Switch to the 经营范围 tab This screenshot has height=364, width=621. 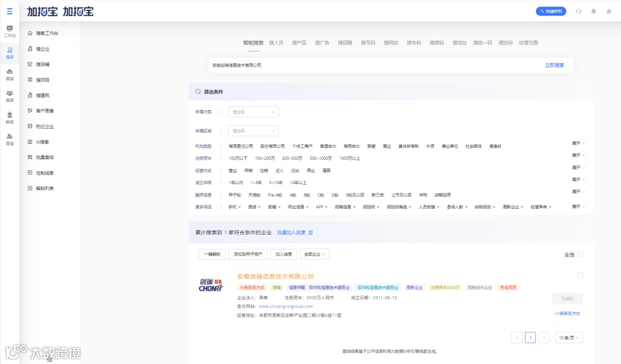[x=528, y=43]
